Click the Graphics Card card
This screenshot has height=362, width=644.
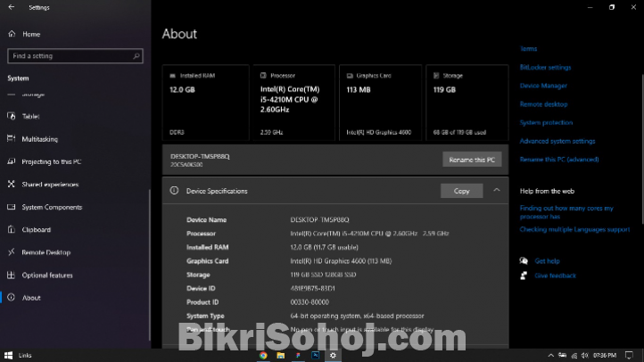pos(380,103)
